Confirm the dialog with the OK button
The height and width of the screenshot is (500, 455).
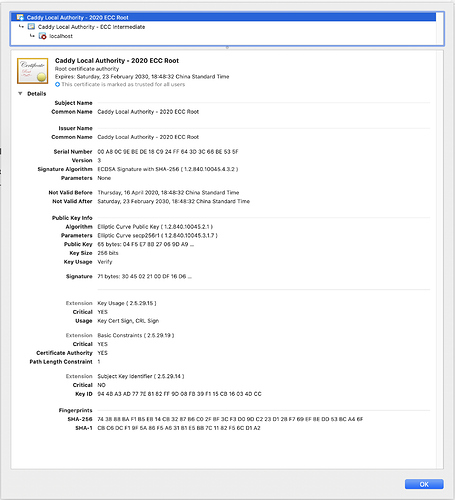tap(424, 484)
